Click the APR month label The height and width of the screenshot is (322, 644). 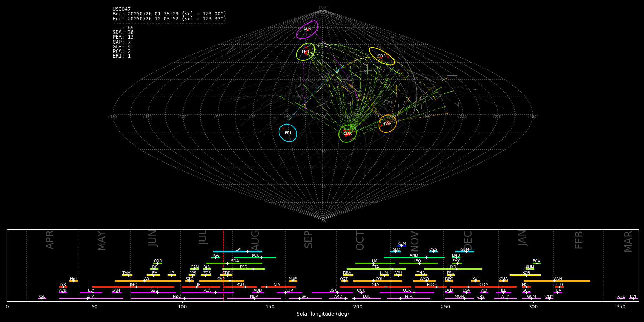point(50,239)
